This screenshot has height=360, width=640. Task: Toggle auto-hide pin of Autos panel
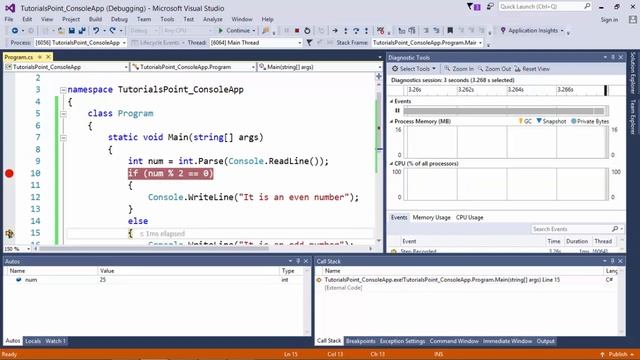[x=298, y=261]
